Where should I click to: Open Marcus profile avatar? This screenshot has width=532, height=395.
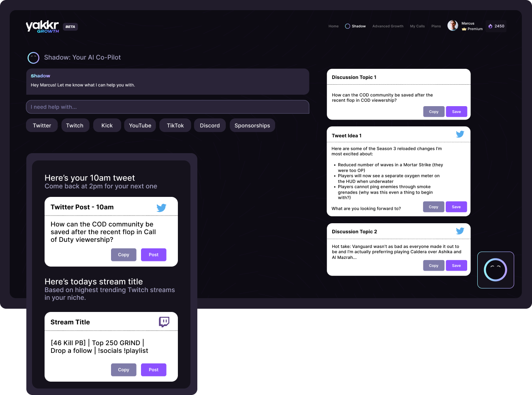click(x=453, y=26)
